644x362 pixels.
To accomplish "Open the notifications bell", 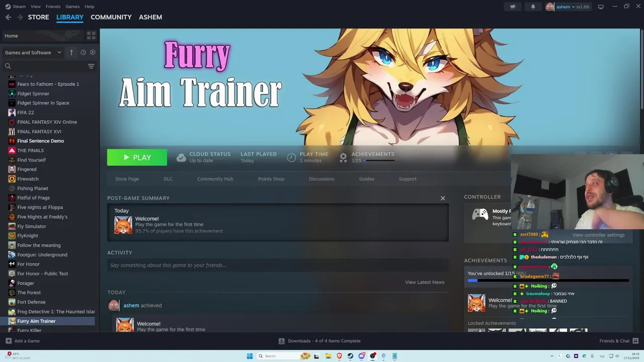I will click(x=533, y=7).
